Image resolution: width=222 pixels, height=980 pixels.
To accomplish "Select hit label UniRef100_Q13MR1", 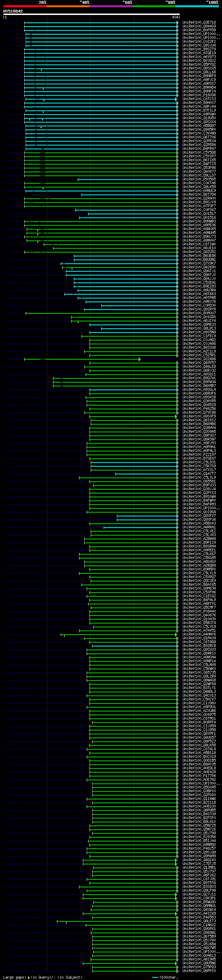I will point(199,868).
